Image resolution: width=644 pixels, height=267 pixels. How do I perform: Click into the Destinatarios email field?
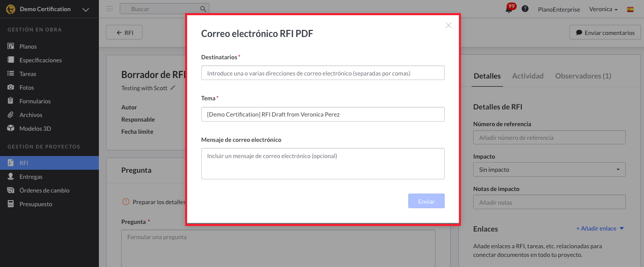323,73
